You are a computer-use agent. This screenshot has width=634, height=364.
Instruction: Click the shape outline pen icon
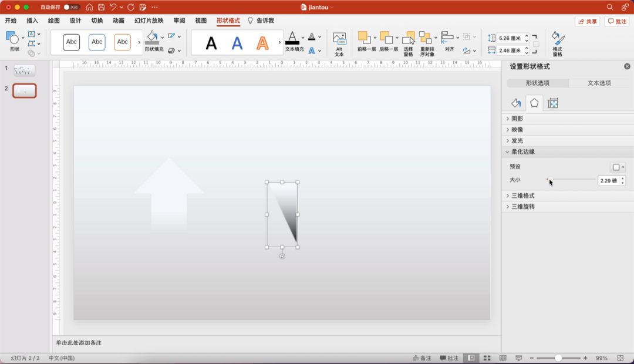pyautogui.click(x=171, y=36)
